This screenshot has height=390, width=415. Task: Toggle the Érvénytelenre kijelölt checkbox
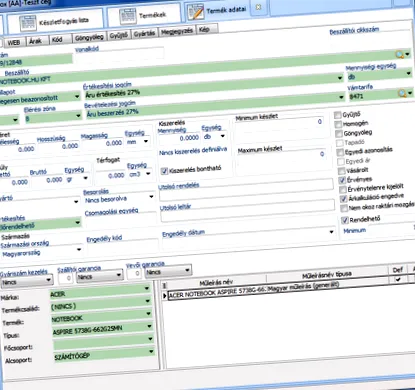pos(343,190)
